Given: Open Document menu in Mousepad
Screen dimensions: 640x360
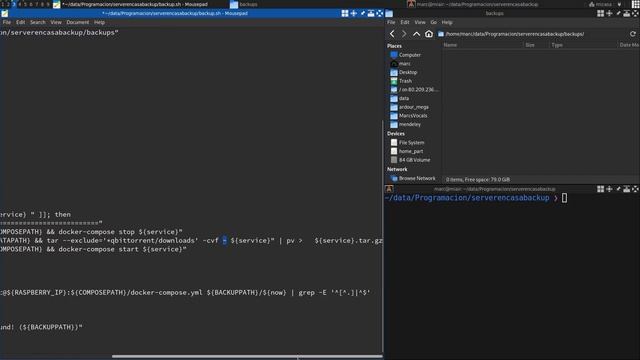Looking at the screenshot, I should point(78,22).
